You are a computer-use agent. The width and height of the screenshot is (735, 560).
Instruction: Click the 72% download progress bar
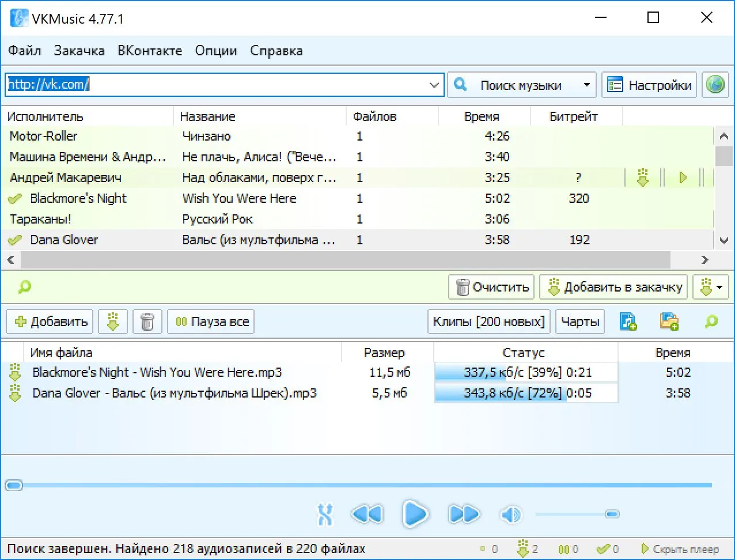point(526,393)
